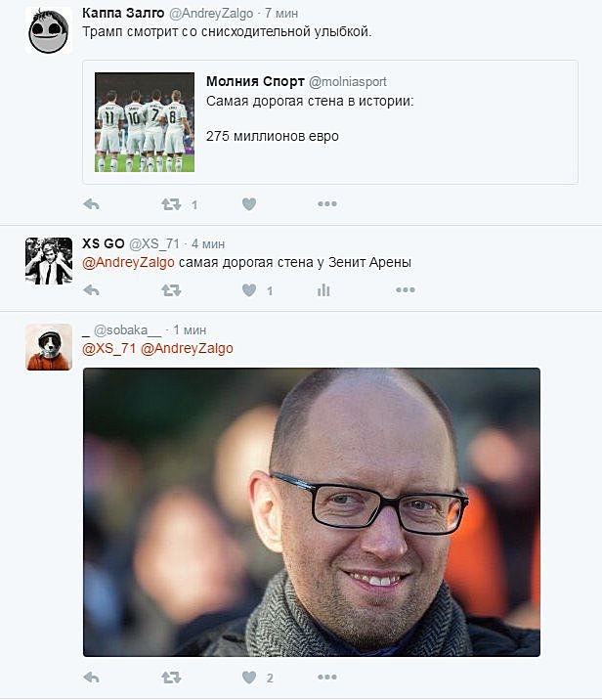This screenshot has width=602, height=700.
Task: Open the Каппа Залго profile avatar
Action: click(49, 30)
